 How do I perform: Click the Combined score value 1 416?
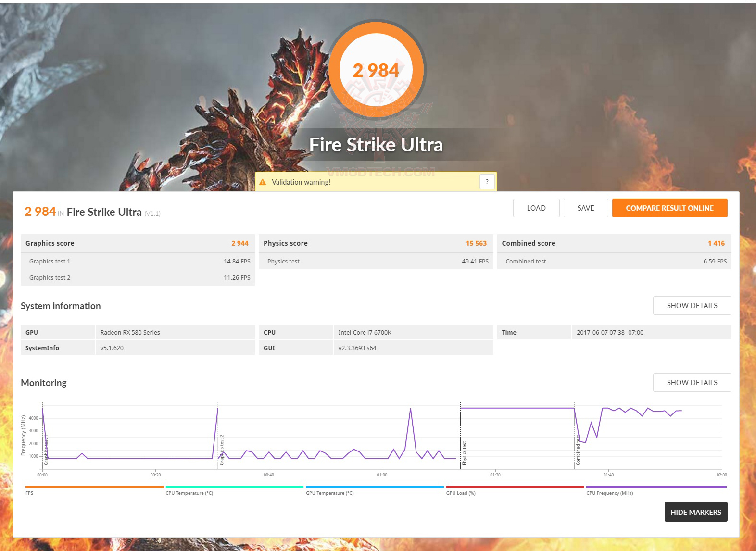716,243
